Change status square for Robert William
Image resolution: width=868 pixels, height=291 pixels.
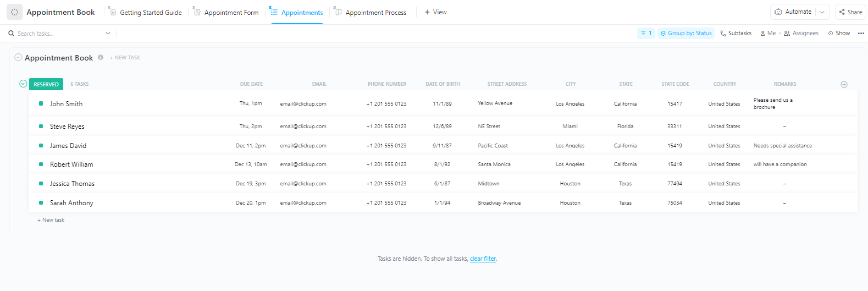[41, 164]
